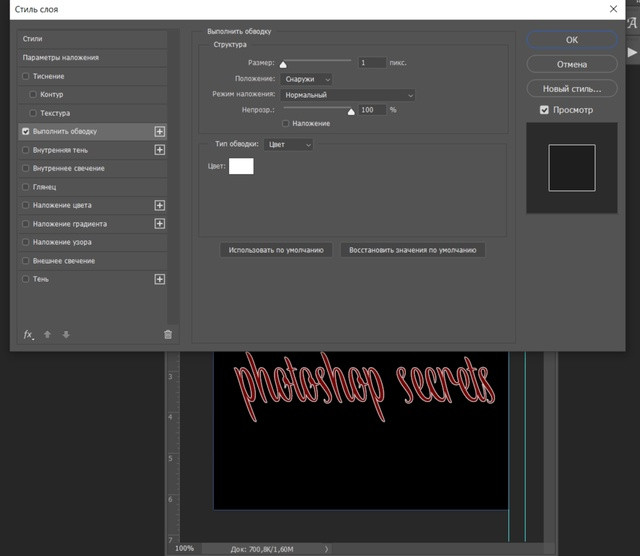
Task: Select the Глянец effect row
Action: coord(93,187)
